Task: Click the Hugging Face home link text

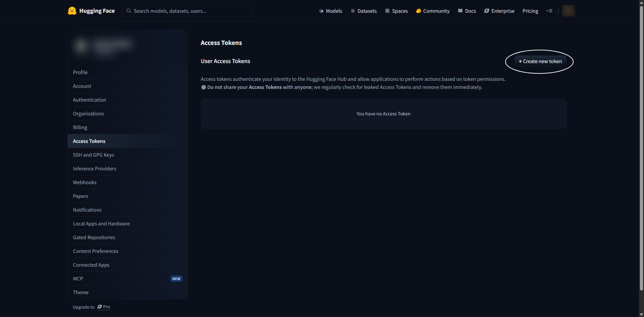Action: (97, 11)
